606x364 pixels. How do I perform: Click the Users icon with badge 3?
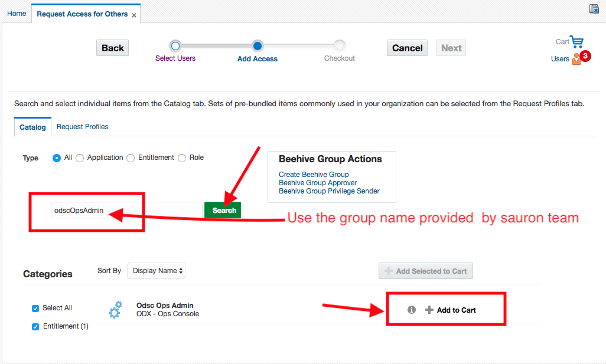577,58
